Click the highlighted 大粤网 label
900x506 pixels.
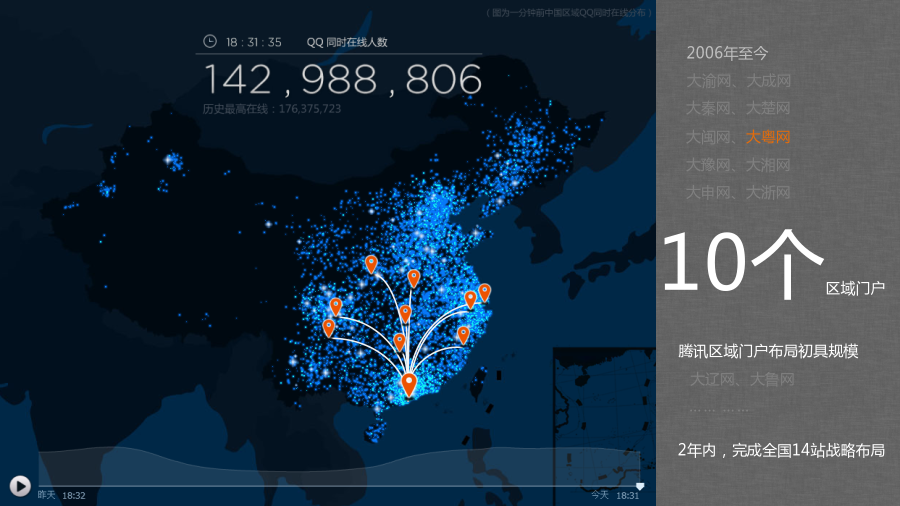click(x=768, y=137)
